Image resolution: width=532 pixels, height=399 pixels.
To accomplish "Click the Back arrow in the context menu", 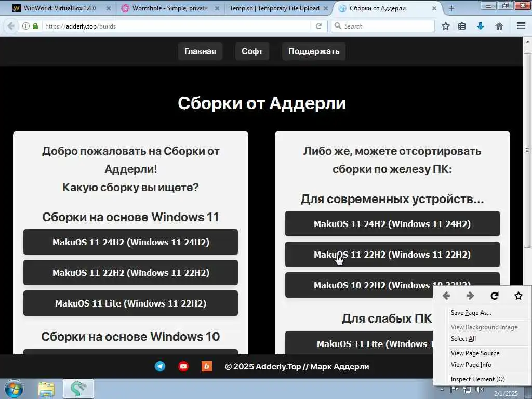I will pyautogui.click(x=446, y=296).
